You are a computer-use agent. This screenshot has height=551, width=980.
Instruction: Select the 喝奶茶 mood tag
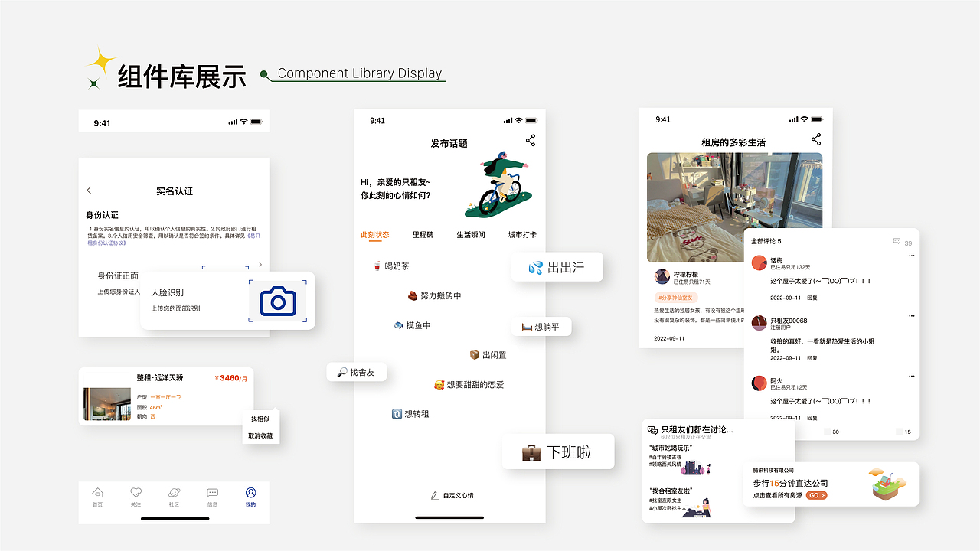click(391, 266)
